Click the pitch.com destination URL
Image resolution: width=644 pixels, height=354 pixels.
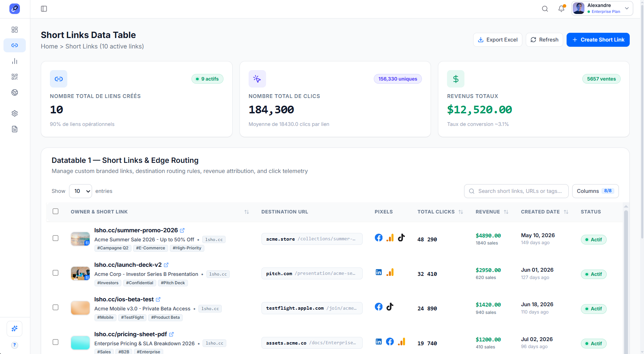[312, 273]
